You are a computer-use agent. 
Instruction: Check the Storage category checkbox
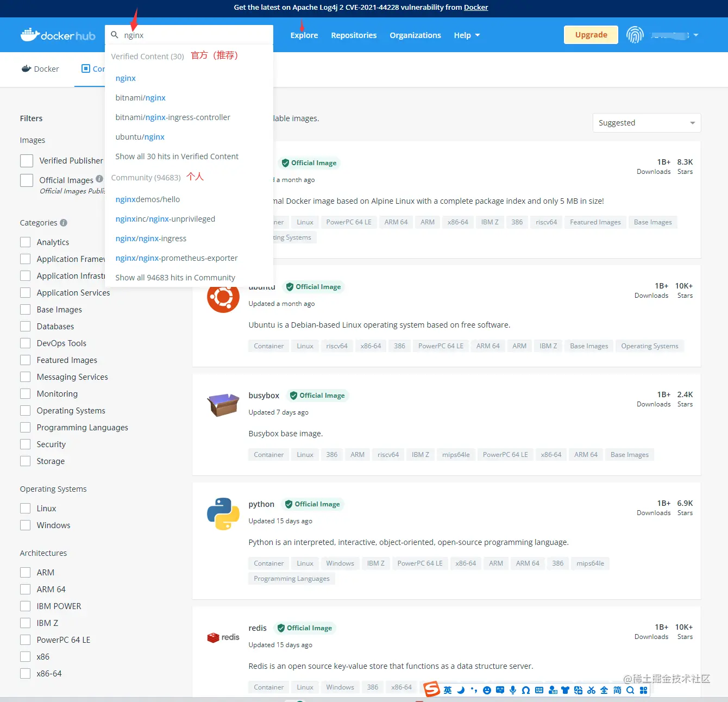coord(25,461)
